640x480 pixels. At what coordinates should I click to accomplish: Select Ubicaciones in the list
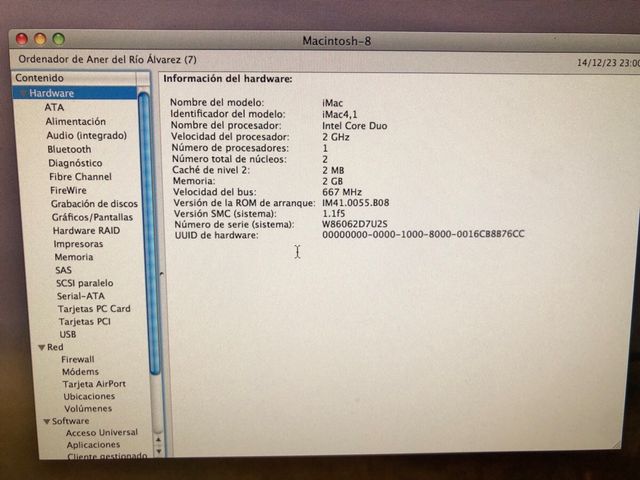coord(89,396)
